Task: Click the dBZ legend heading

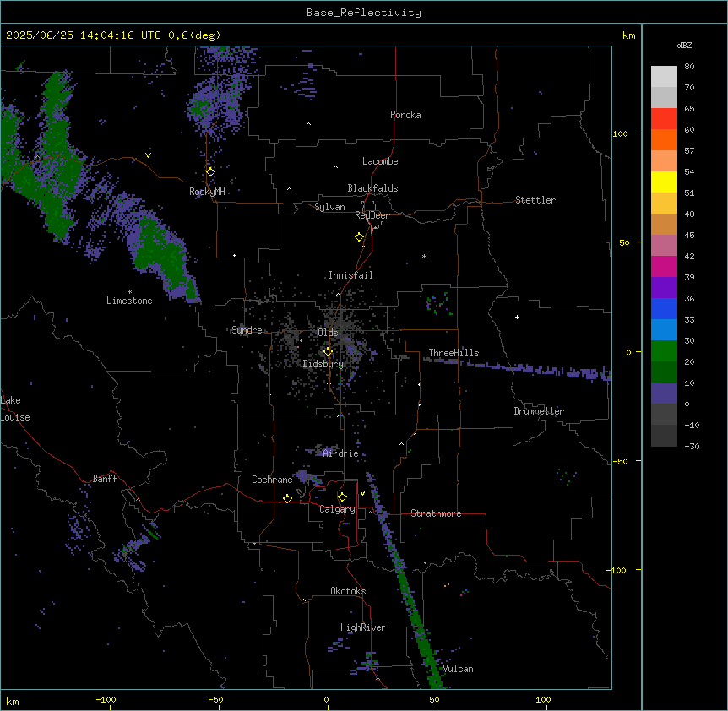Action: 684,45
